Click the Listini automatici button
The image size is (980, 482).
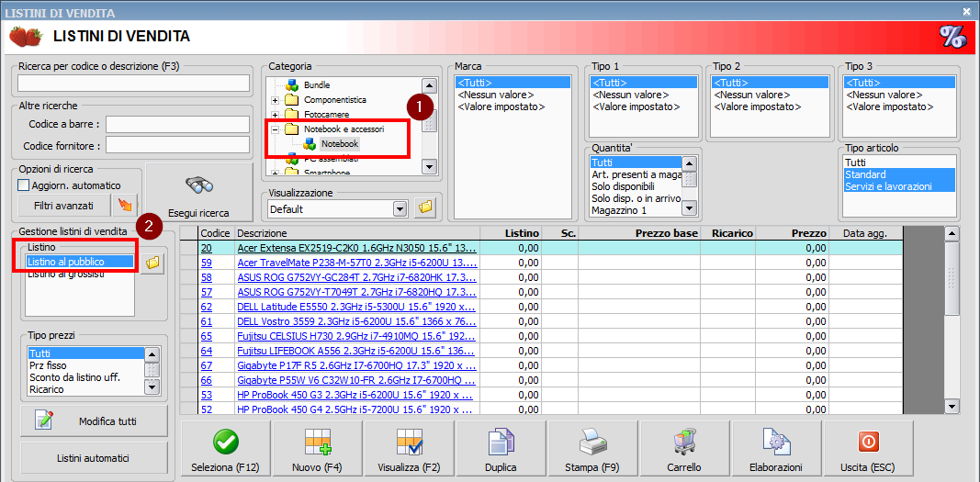[x=94, y=458]
